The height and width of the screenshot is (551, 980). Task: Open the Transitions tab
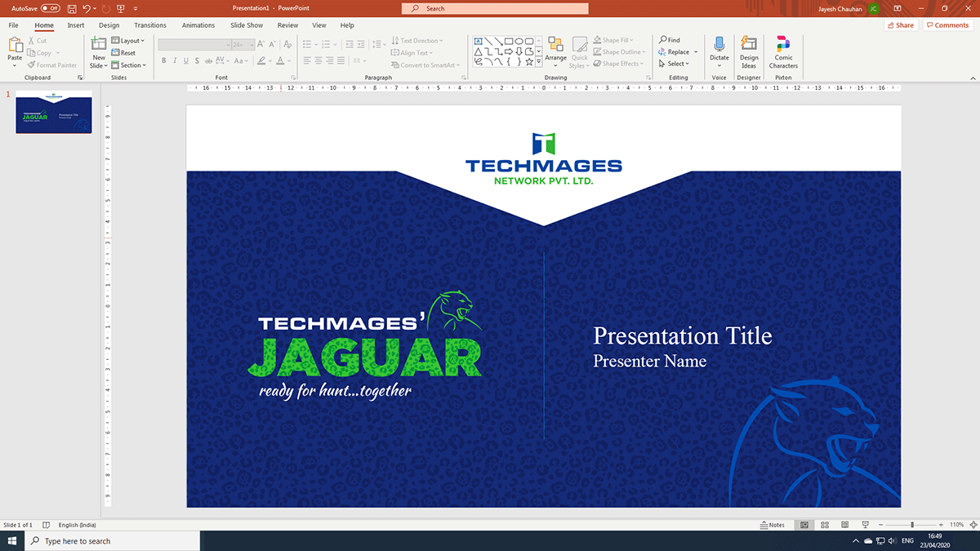point(150,25)
